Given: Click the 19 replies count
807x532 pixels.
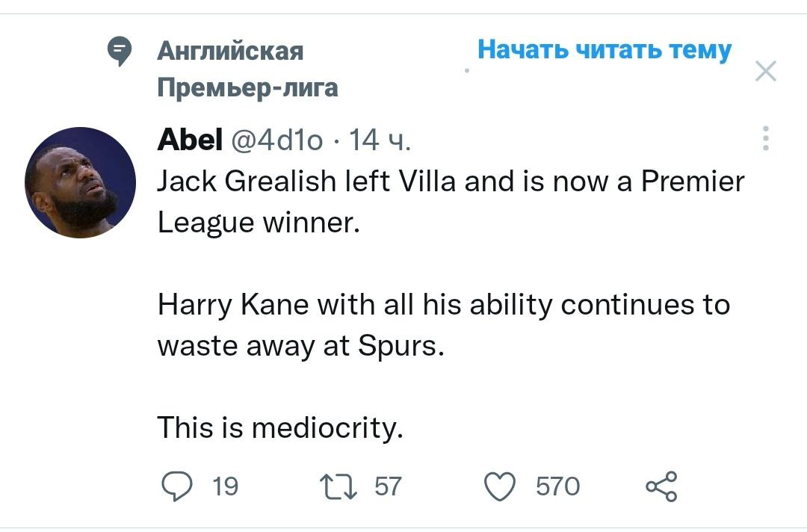Looking at the screenshot, I should tap(225, 487).
